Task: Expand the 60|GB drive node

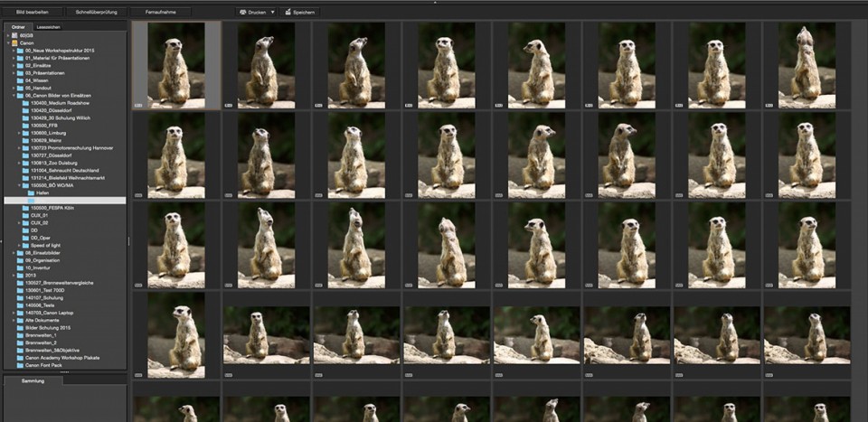Action: 8,35
